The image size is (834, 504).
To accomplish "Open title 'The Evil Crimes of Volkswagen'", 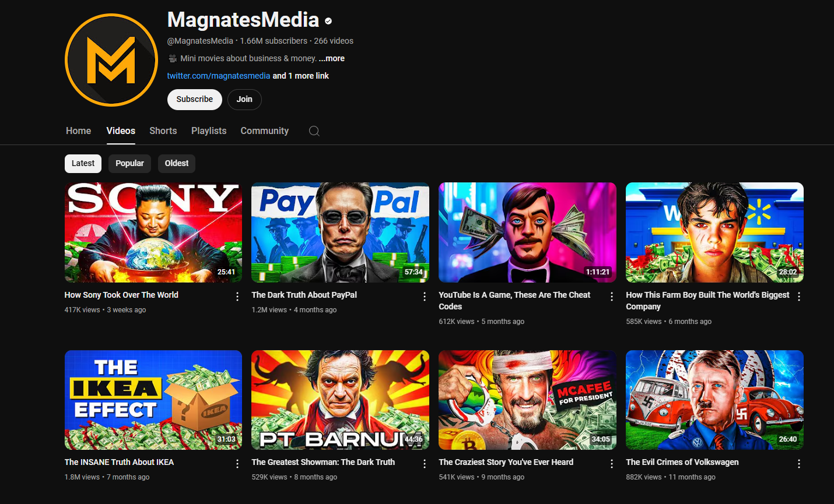I will [x=682, y=462].
